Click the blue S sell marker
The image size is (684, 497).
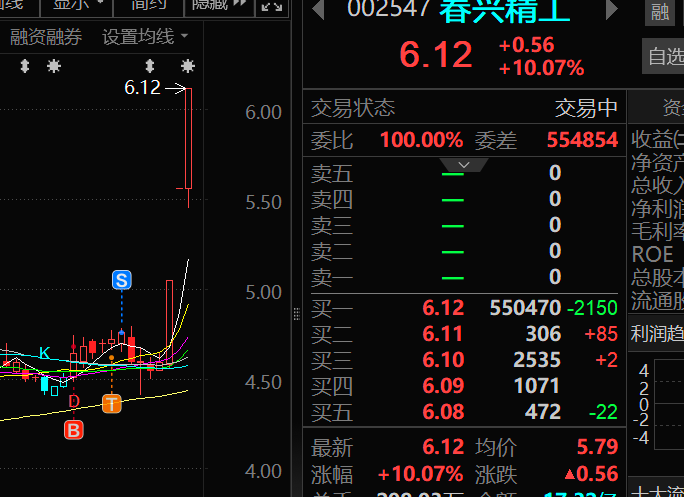(122, 280)
